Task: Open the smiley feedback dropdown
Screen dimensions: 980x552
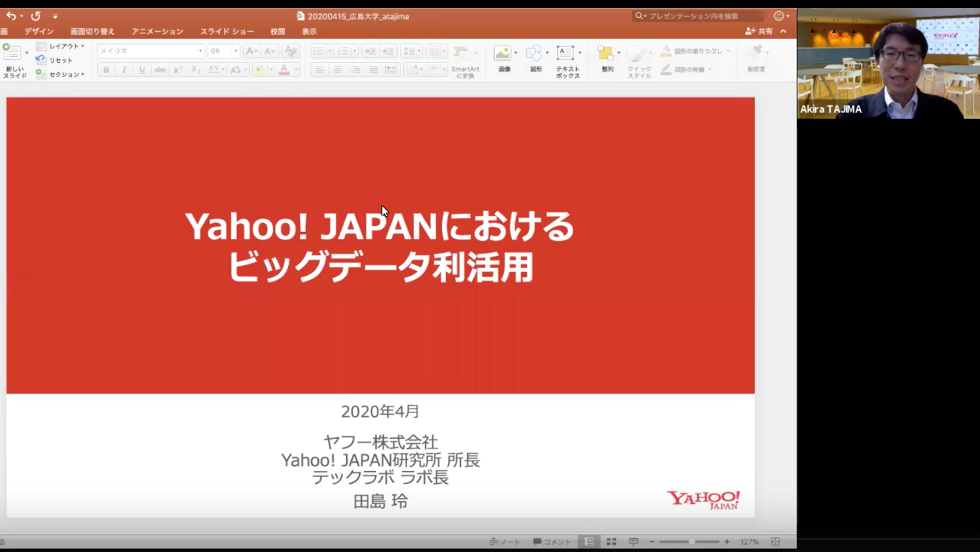Action: point(781,16)
